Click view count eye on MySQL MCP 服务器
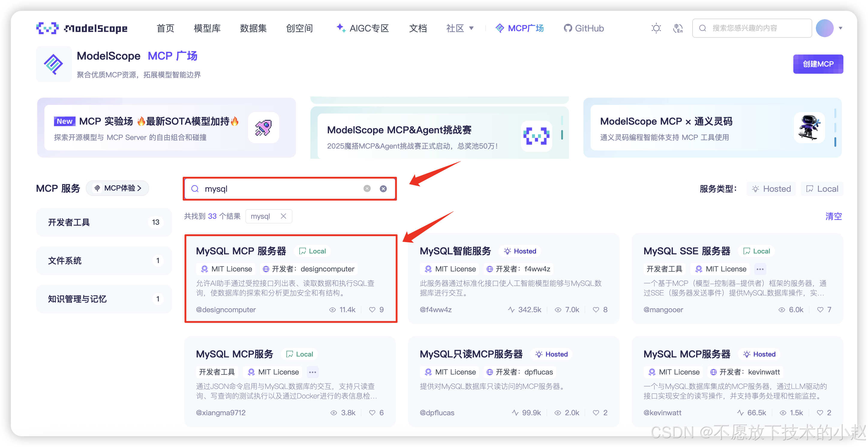The image size is (868, 447). [332, 310]
